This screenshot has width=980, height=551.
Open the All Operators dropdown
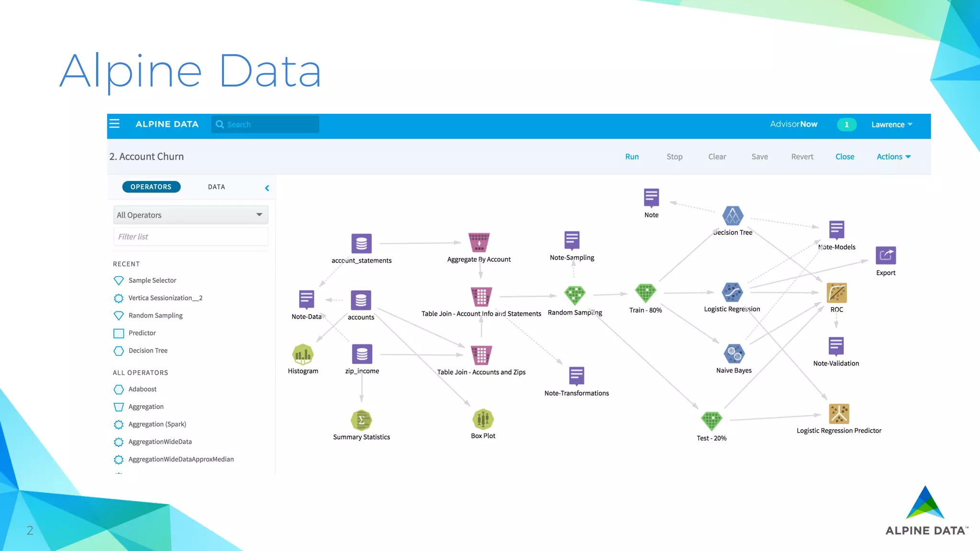coord(190,215)
